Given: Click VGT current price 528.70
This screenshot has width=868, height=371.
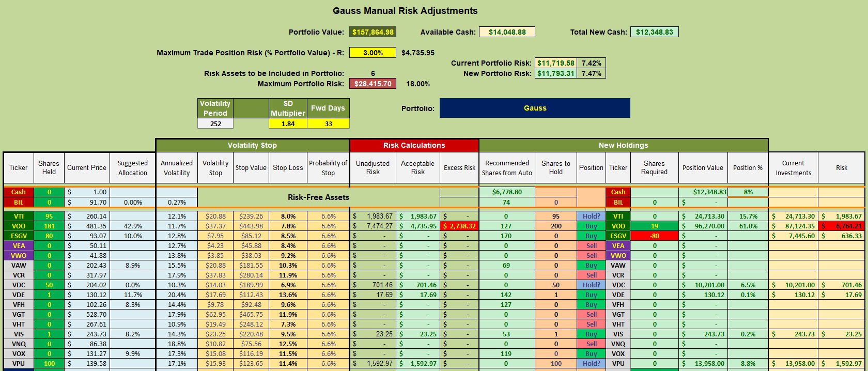Looking at the screenshot, I should pyautogui.click(x=87, y=314).
